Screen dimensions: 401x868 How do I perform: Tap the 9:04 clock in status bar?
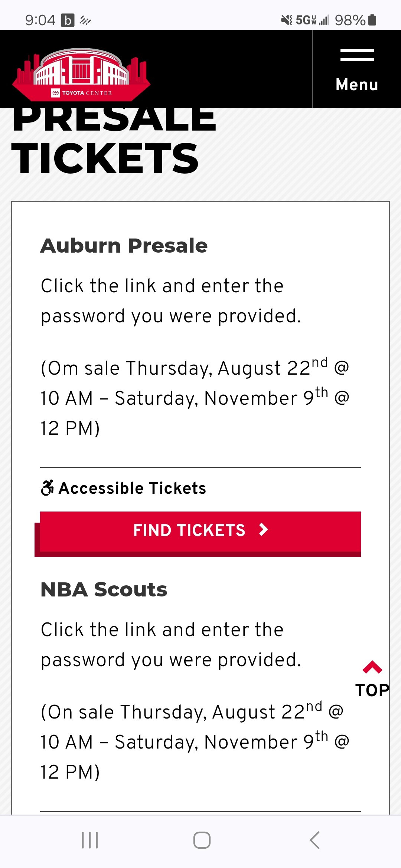[40, 20]
